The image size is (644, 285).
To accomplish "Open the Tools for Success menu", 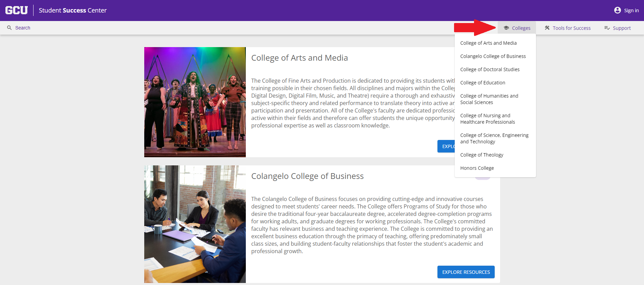I will click(x=567, y=28).
